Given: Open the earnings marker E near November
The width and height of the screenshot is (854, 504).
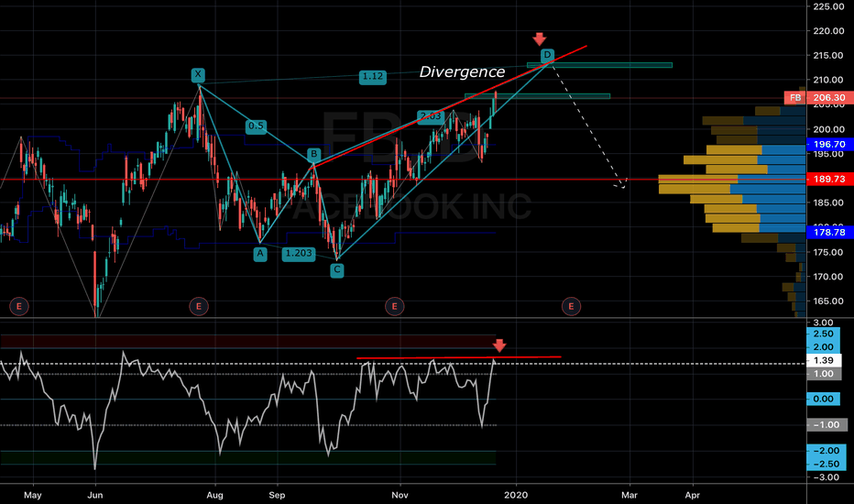Looking at the screenshot, I should click(395, 306).
